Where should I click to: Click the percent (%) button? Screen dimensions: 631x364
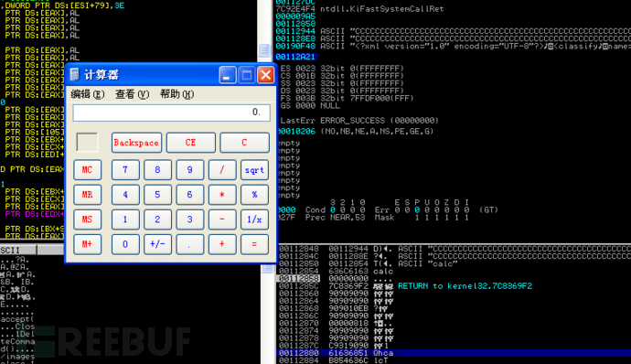click(254, 195)
